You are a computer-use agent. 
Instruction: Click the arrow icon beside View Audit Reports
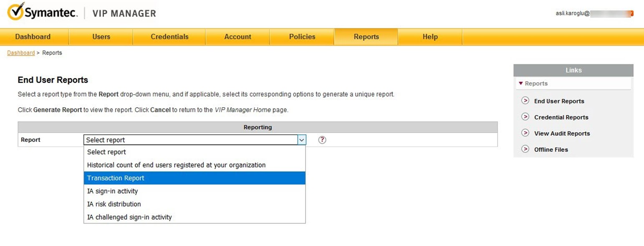pyautogui.click(x=525, y=133)
